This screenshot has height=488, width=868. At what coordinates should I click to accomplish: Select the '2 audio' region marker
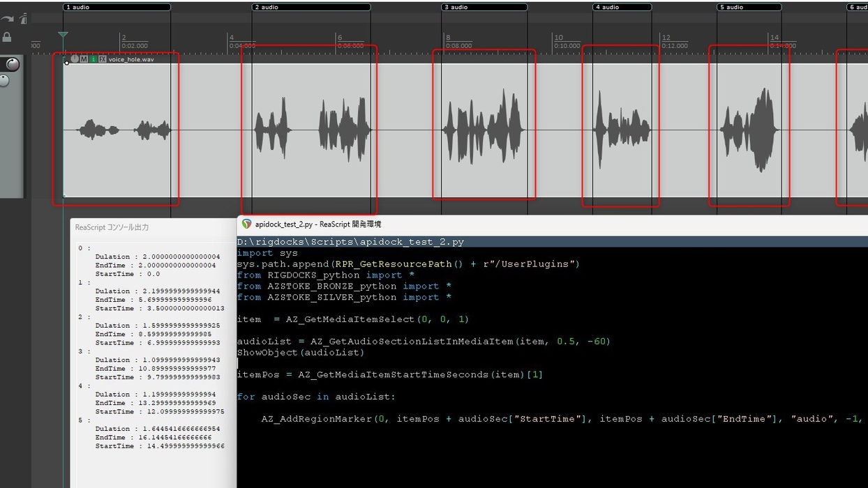pyautogui.click(x=311, y=7)
